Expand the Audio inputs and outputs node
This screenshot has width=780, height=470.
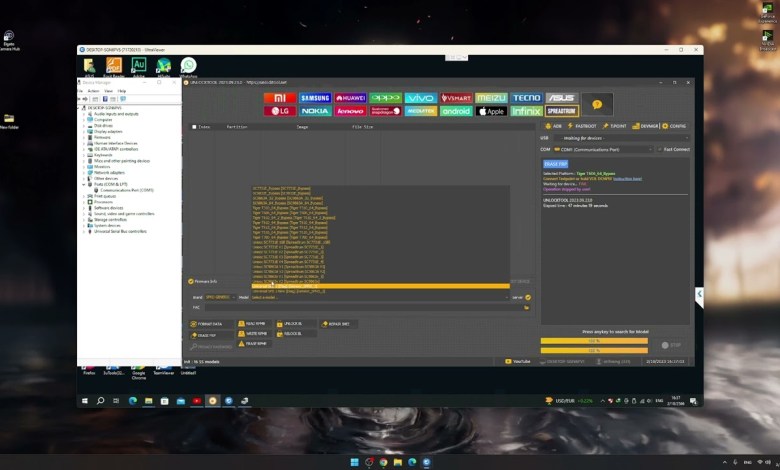tap(85, 114)
